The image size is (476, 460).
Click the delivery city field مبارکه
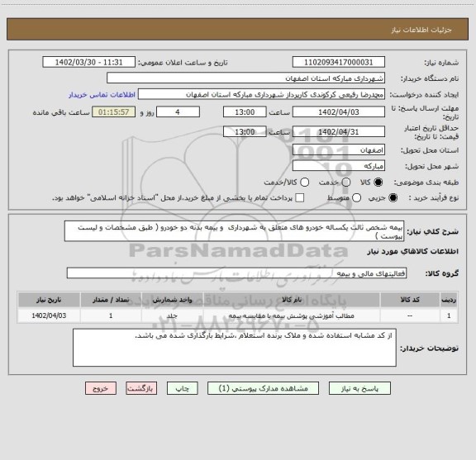coord(339,166)
